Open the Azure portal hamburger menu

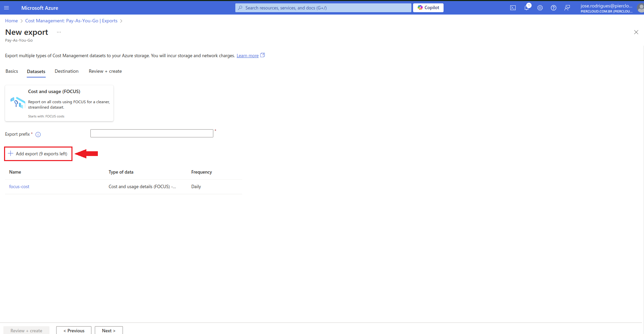click(6, 8)
